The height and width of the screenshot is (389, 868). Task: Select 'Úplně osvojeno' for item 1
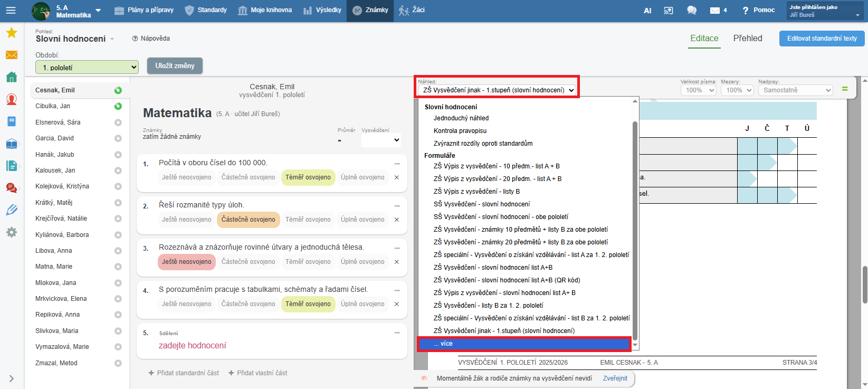pyautogui.click(x=363, y=177)
